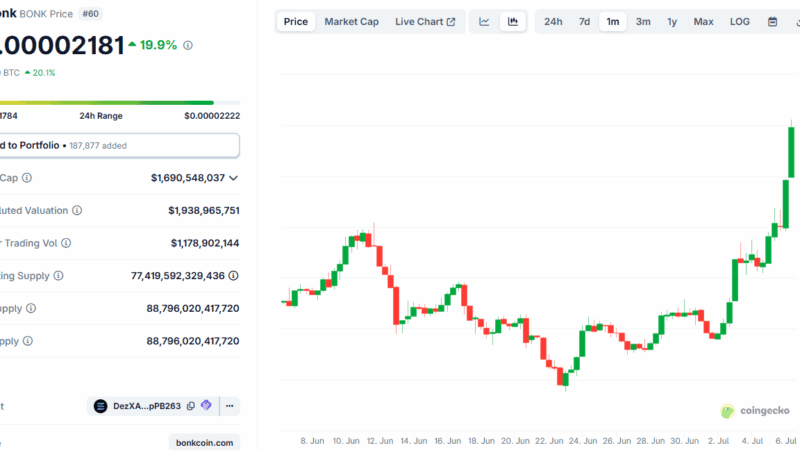Click info icon right of 77,419,592,329,436
Viewport: 800px width, 450px height.
233,276
